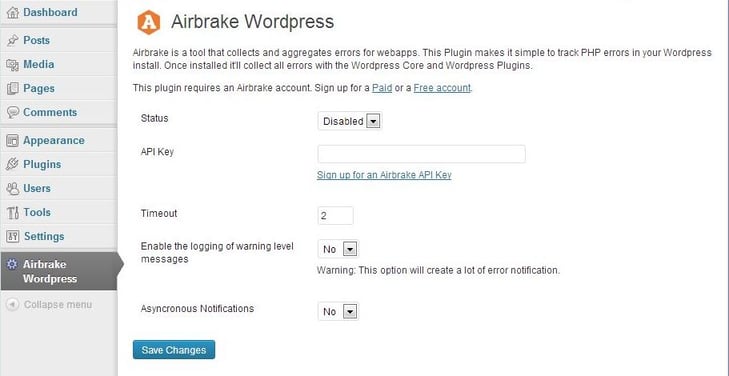Collapse the sidebar with the Collapse menu arrow
The height and width of the screenshot is (376, 729).
click(13, 305)
